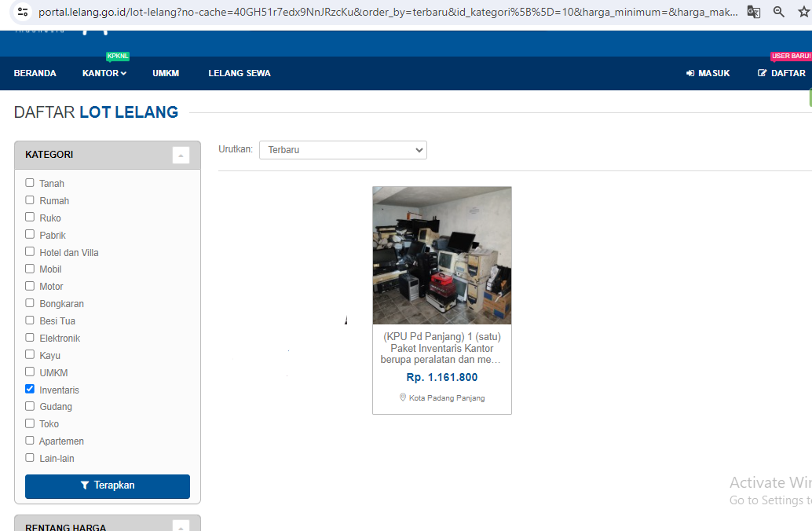812x531 pixels.
Task: Go to the Beranda menu
Action: [35, 73]
